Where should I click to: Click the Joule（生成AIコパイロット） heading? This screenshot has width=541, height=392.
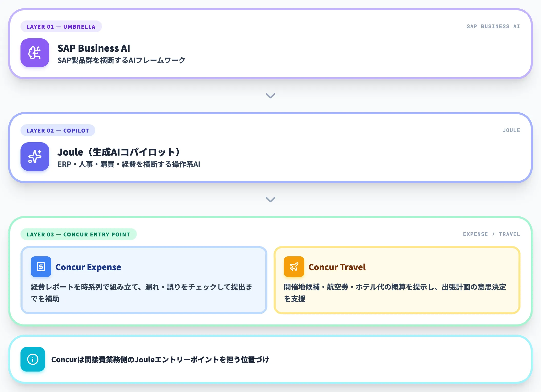(119, 152)
